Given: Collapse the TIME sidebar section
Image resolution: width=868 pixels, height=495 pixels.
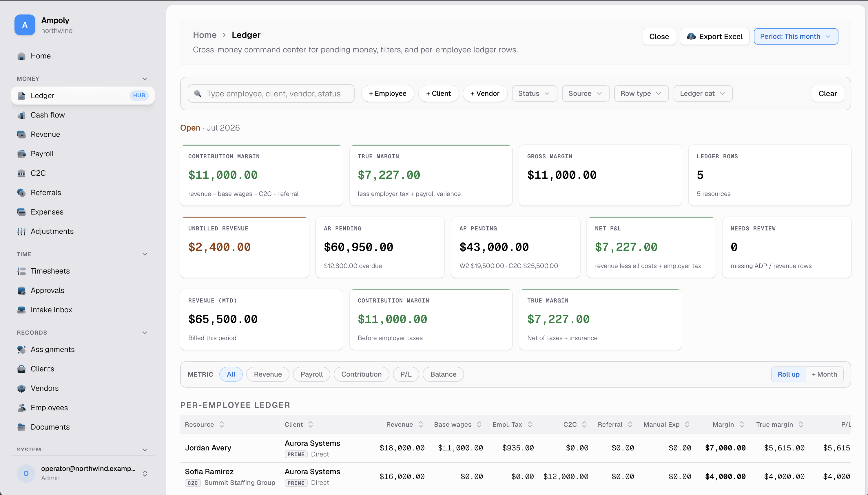Looking at the screenshot, I should pos(145,254).
